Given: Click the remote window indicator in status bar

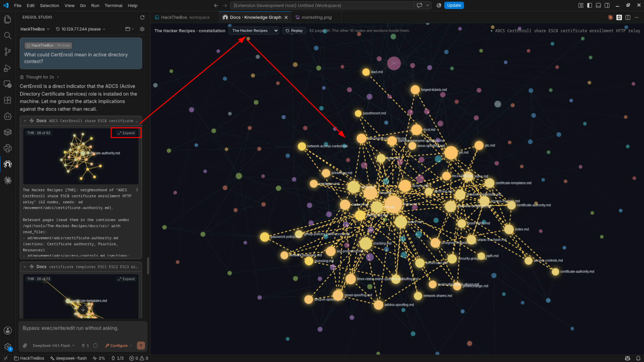Looking at the screenshot, I should click(6, 358).
